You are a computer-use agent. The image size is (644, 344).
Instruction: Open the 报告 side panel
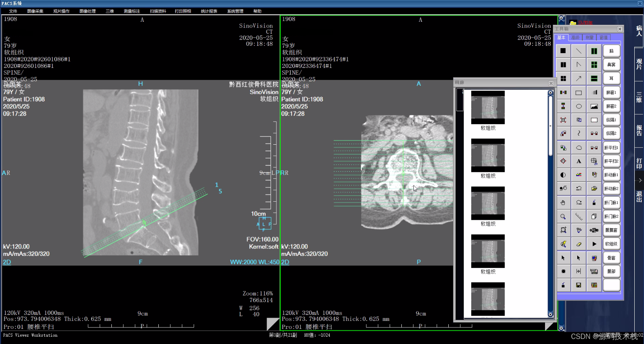(x=639, y=130)
